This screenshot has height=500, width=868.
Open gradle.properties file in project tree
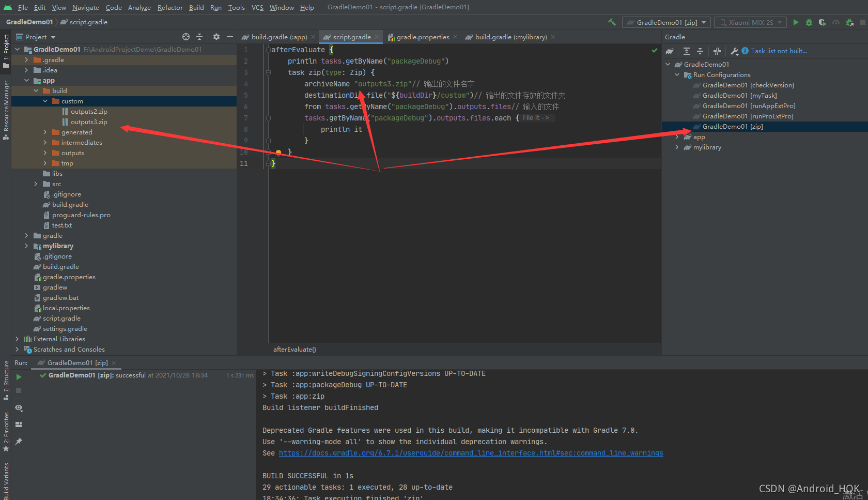tap(69, 277)
